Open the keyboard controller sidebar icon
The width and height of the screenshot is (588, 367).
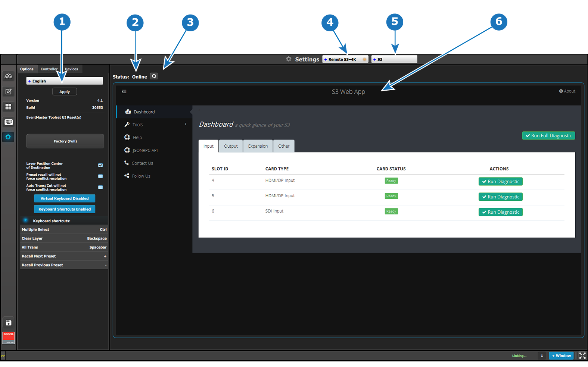[x=8, y=122]
